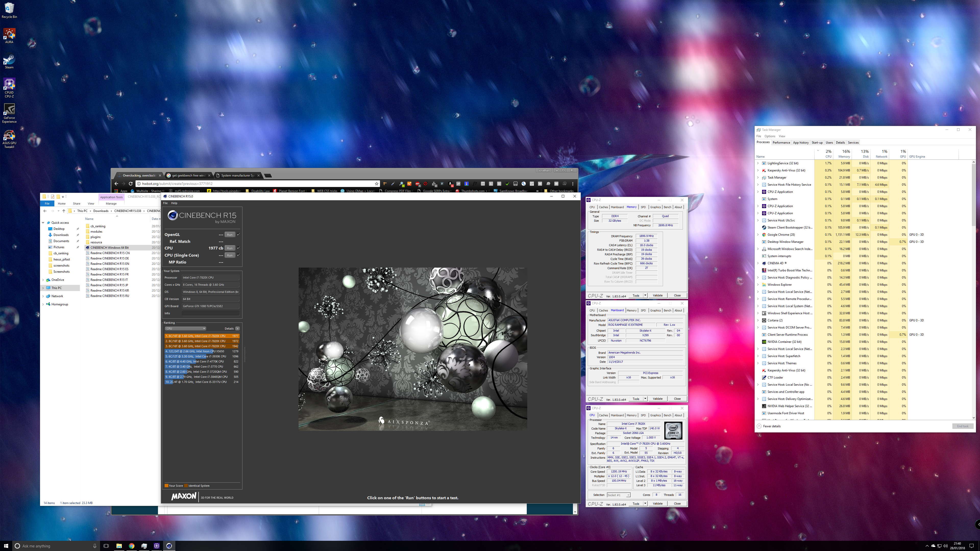This screenshot has width=980, height=551.
Task: Open Task View on the taskbar
Action: (x=106, y=546)
